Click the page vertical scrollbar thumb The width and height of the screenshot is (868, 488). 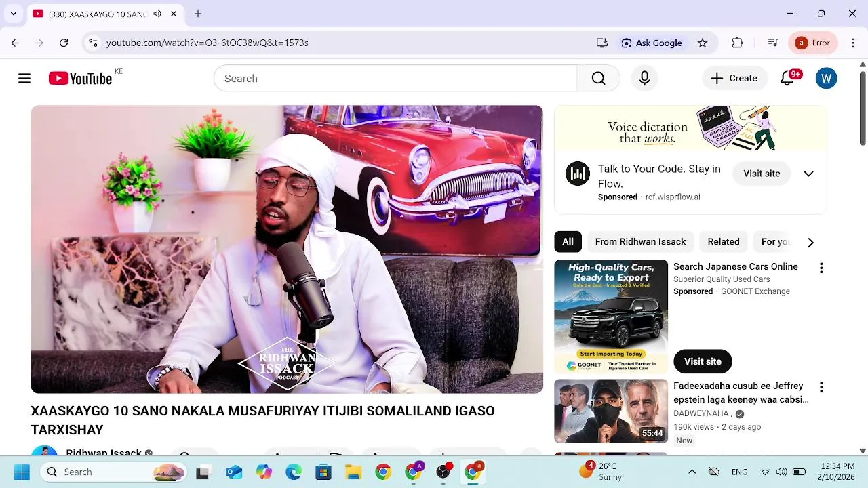pyautogui.click(x=863, y=107)
